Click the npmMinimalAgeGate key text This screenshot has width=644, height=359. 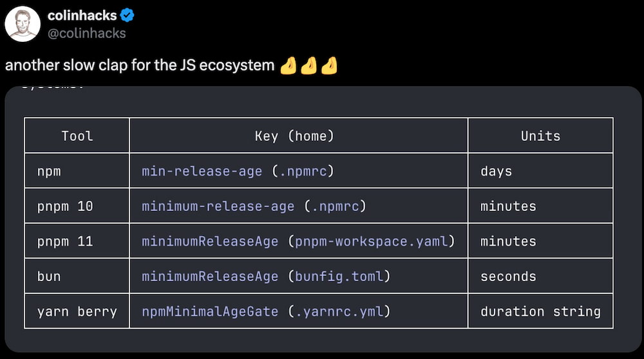point(210,311)
